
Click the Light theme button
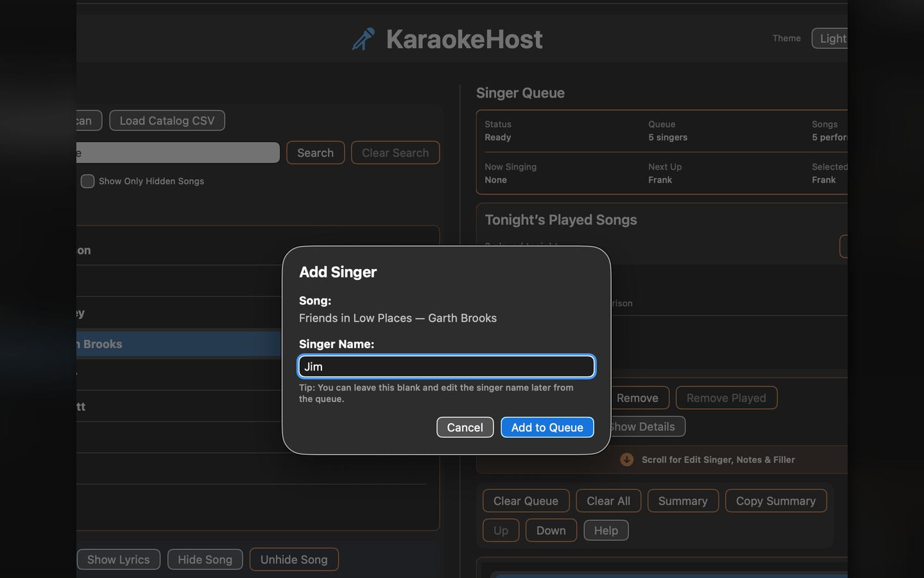830,39
